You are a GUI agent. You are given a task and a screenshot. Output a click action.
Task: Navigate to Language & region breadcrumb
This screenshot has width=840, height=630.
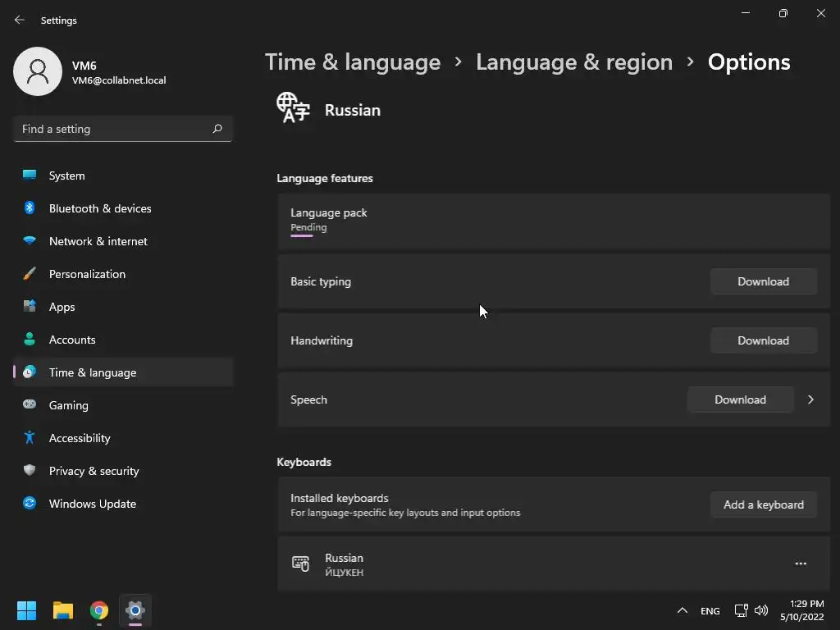point(574,62)
